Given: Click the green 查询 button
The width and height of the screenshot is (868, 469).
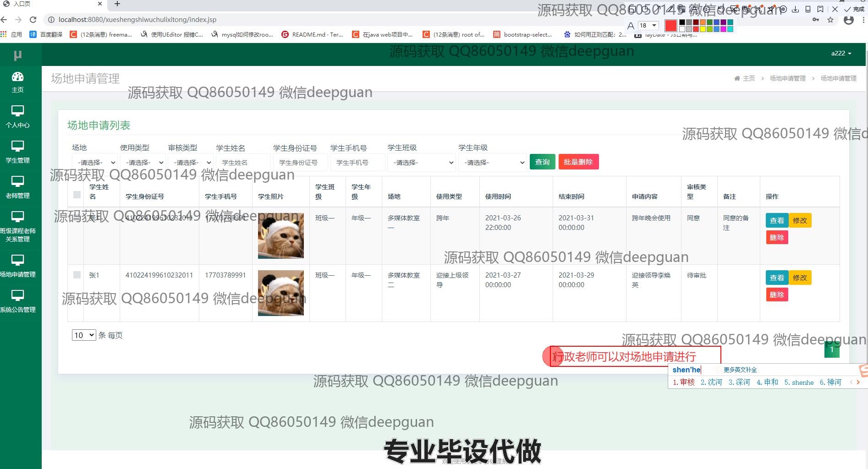Looking at the screenshot, I should click(x=542, y=162).
